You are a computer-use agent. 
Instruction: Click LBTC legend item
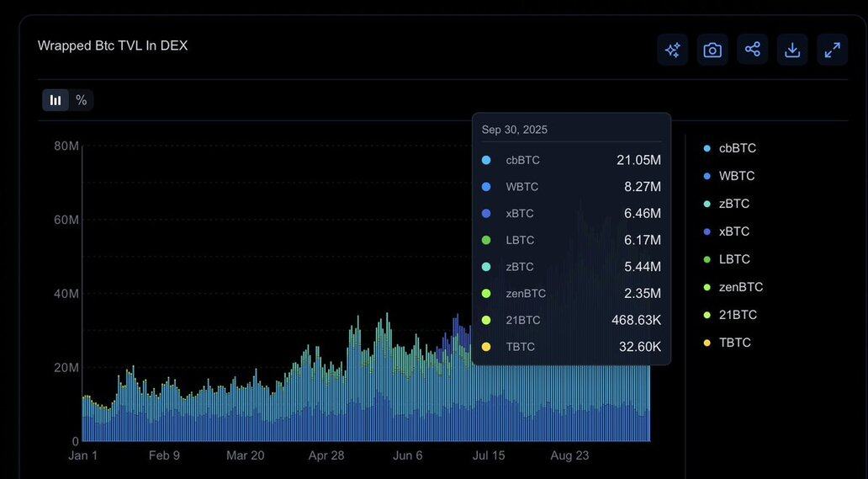[734, 259]
